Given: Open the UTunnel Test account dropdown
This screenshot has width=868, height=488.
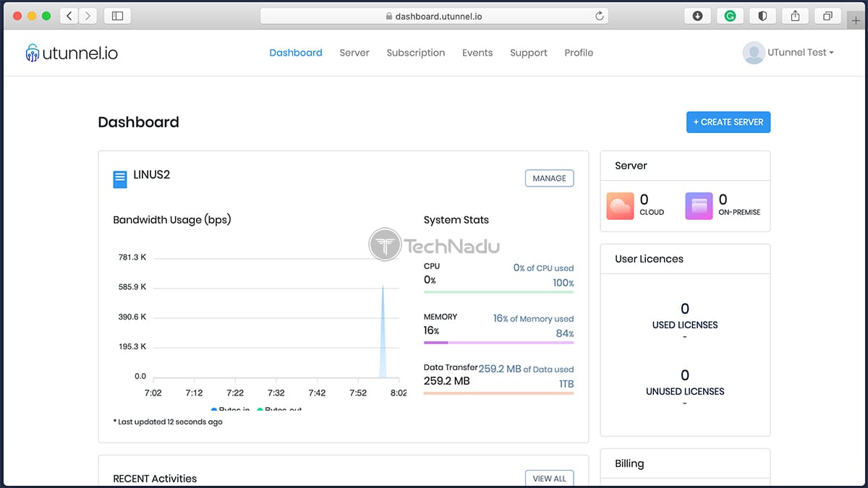Looking at the screenshot, I should 800,53.
